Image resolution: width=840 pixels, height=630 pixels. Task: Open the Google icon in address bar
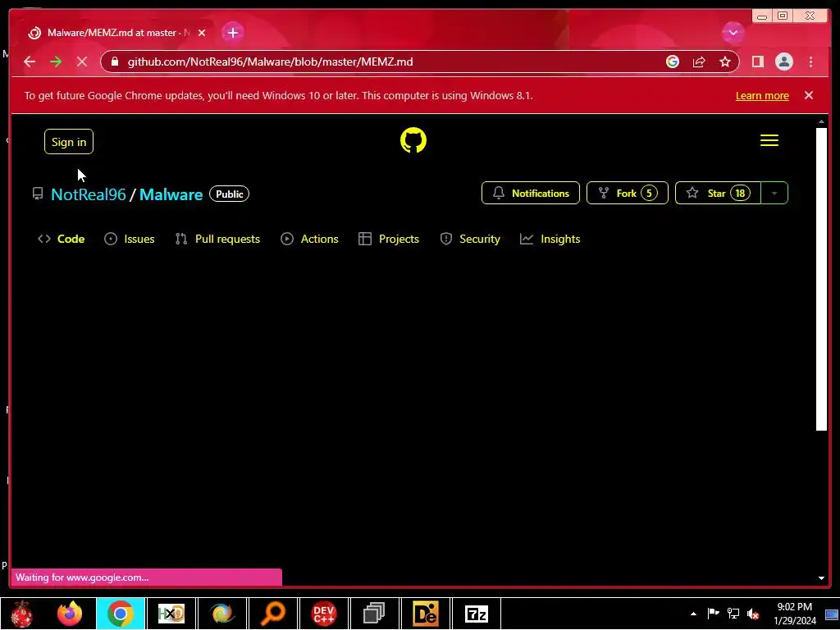673,62
